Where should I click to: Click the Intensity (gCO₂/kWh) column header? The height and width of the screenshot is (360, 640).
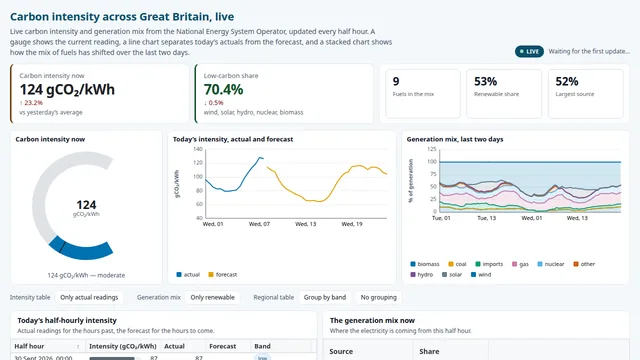[x=123, y=346]
